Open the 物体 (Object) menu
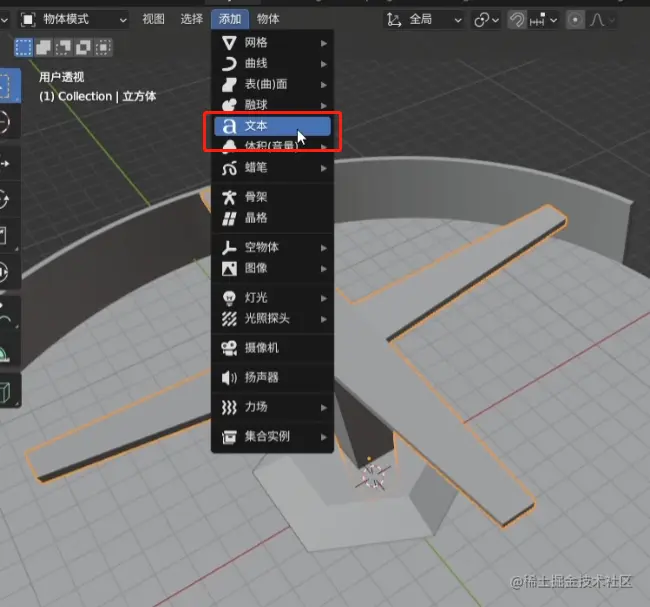This screenshot has width=650, height=607. 268,19
